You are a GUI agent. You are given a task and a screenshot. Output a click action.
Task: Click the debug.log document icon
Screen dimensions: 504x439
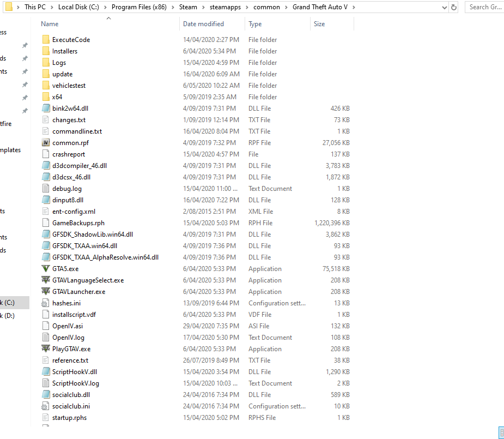pos(46,189)
